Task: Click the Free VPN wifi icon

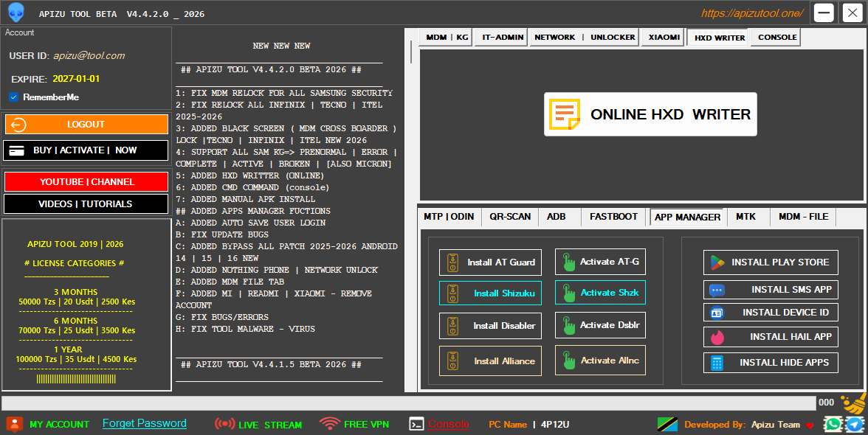Action: point(329,423)
